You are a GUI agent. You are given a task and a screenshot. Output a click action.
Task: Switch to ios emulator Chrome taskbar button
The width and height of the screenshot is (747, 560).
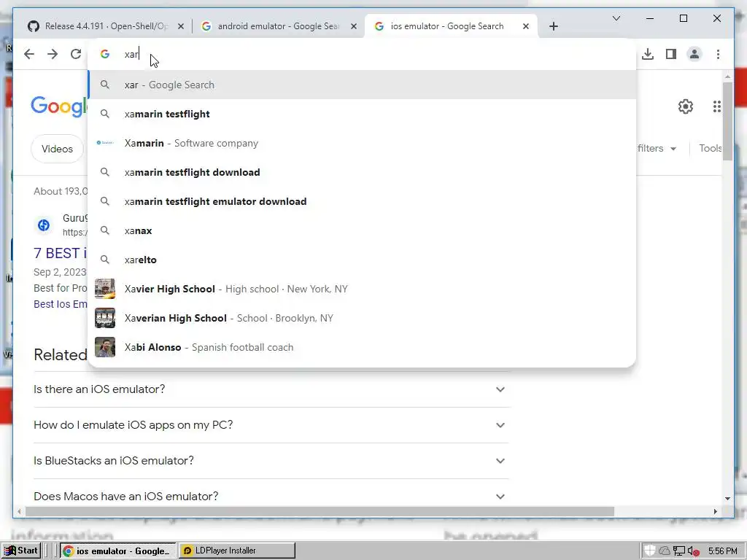pyautogui.click(x=118, y=551)
